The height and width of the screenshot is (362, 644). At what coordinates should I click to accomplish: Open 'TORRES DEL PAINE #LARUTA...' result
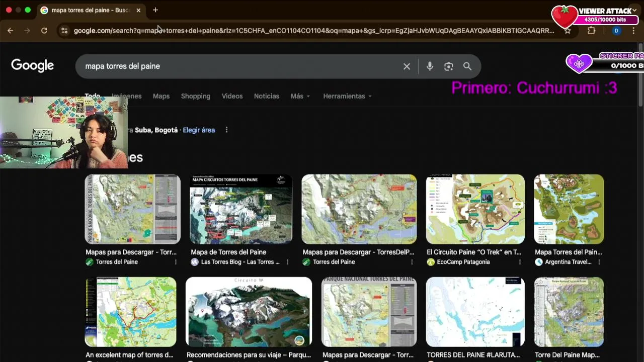(x=474, y=355)
